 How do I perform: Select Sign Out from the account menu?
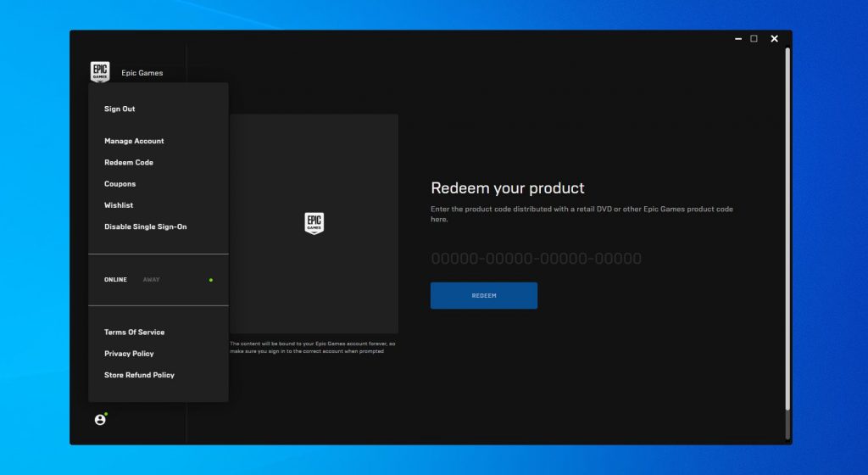click(x=120, y=109)
